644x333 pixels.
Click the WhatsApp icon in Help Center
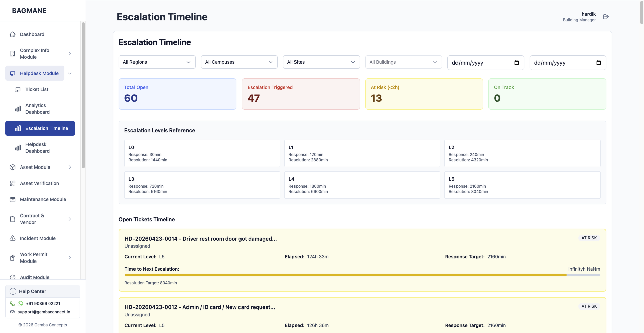20,304
